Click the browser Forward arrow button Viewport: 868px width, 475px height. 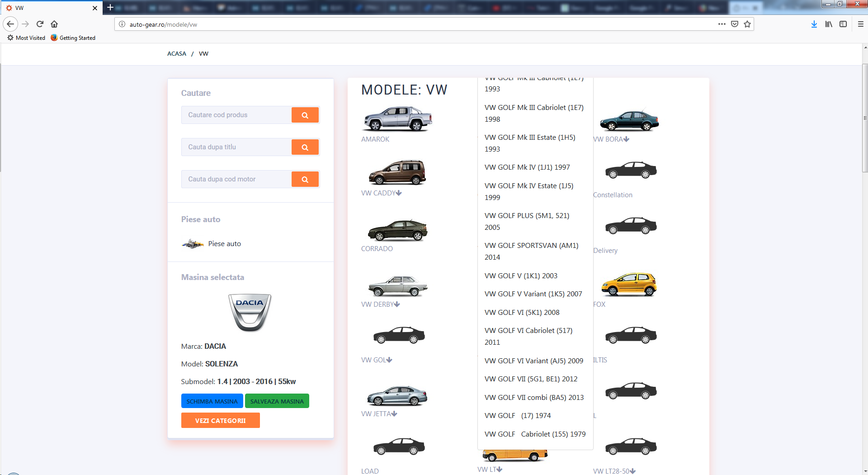[x=25, y=24]
